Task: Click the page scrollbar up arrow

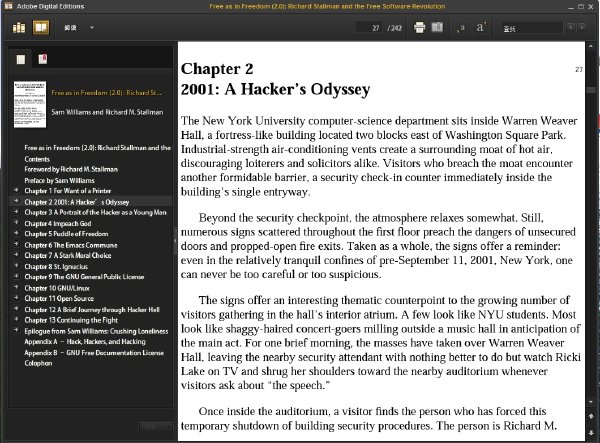Action: pyautogui.click(x=591, y=46)
